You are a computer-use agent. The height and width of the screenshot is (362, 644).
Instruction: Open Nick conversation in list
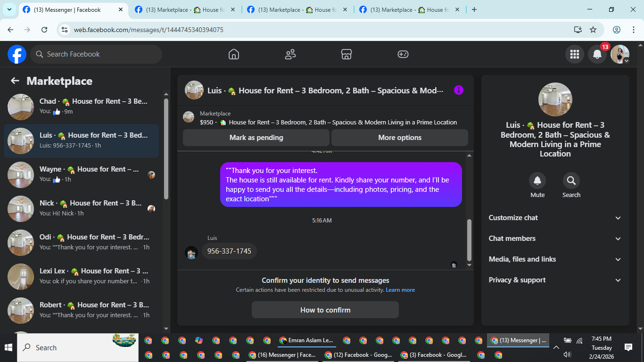(x=82, y=208)
